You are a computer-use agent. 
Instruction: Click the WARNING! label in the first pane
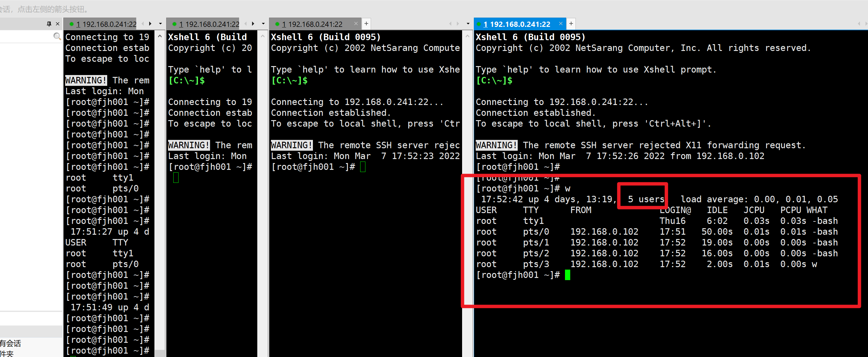(x=86, y=80)
